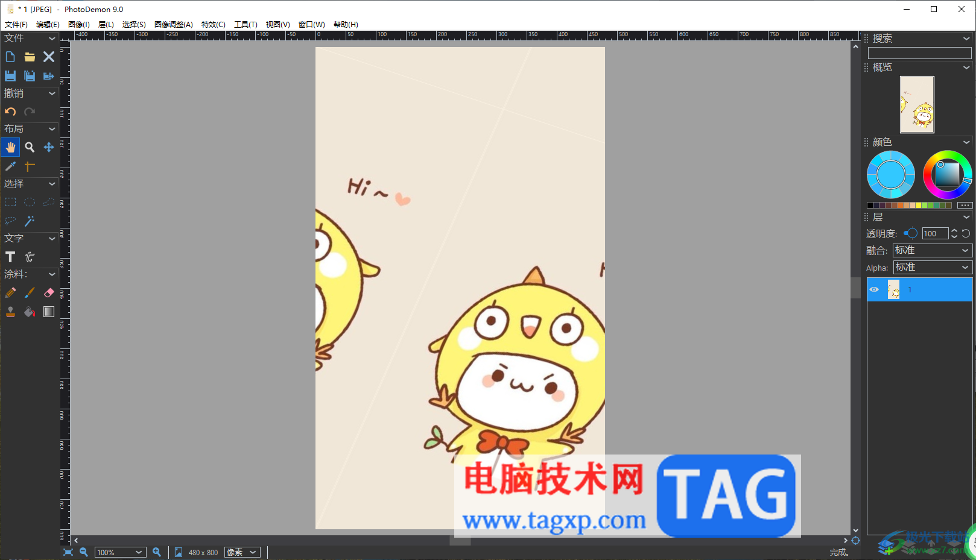Open the 图像调整(A) menu

pyautogui.click(x=174, y=25)
